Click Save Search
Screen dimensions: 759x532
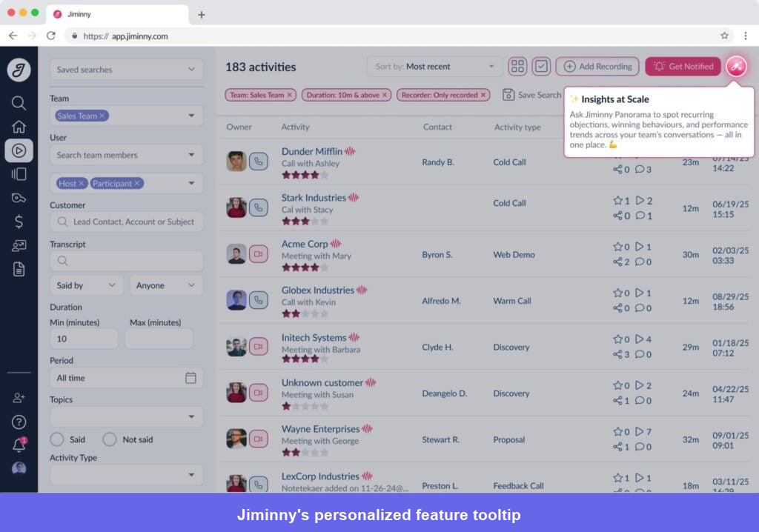coord(531,95)
